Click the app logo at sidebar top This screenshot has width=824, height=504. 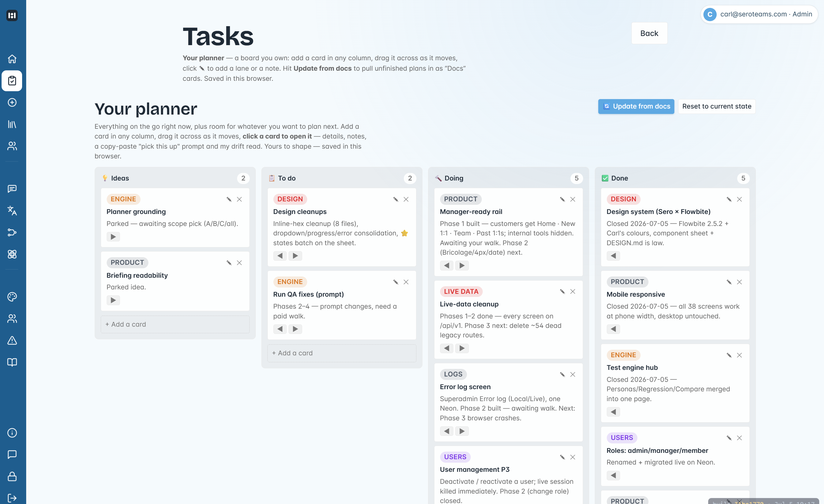12,15
